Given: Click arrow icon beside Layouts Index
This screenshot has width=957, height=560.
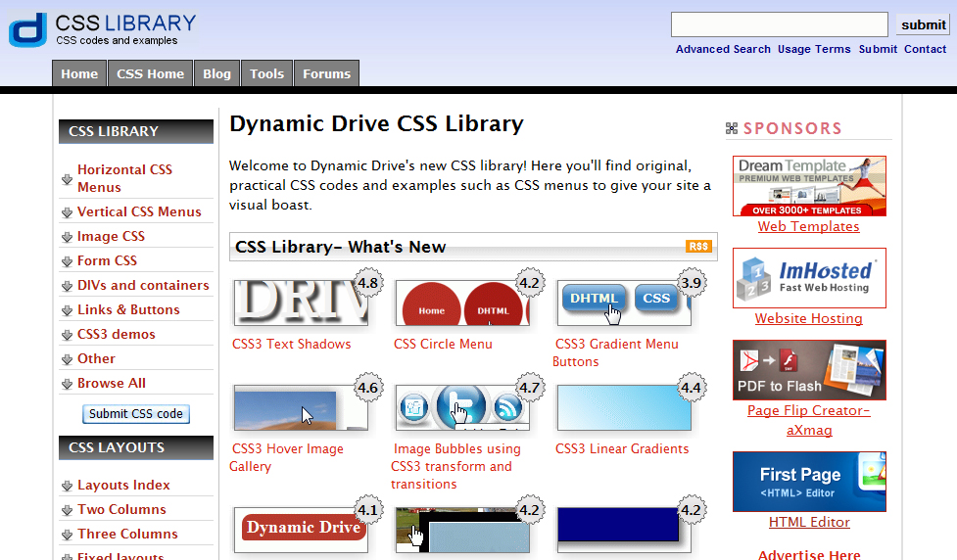Looking at the screenshot, I should 68,486.
